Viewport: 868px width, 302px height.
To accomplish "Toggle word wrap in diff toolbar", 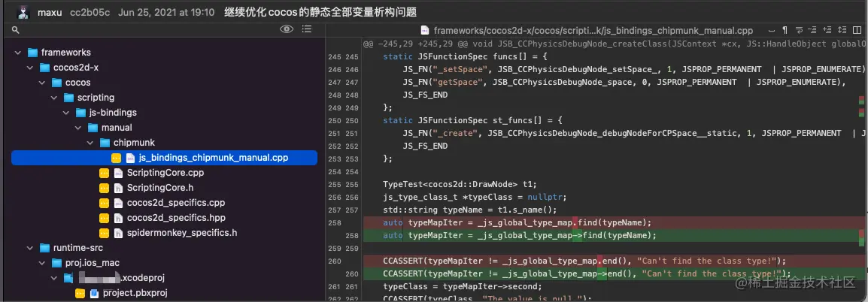I will click(x=800, y=30).
